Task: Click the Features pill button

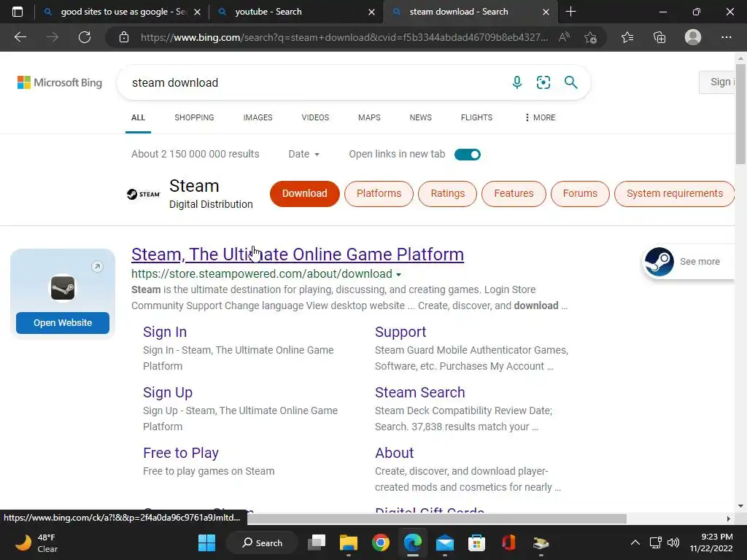Action: [514, 194]
